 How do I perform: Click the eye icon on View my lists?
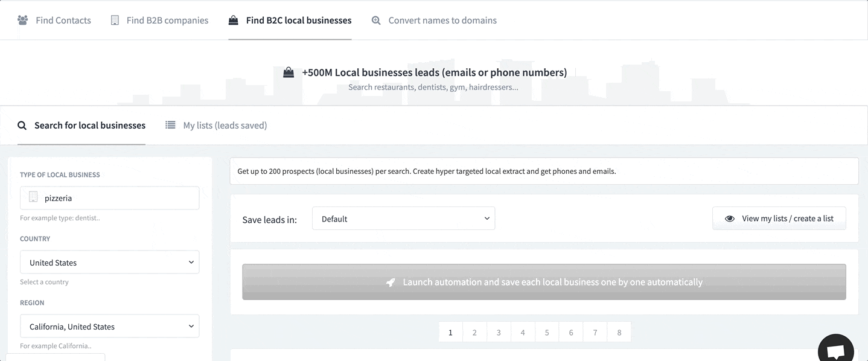click(730, 219)
